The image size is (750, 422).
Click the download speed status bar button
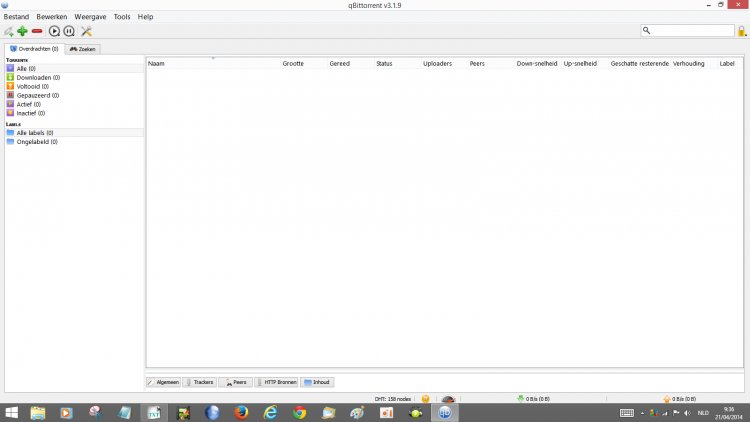tap(532, 399)
